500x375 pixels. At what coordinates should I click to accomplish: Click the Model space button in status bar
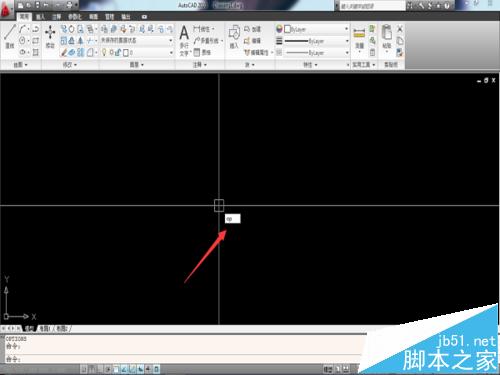point(328,369)
